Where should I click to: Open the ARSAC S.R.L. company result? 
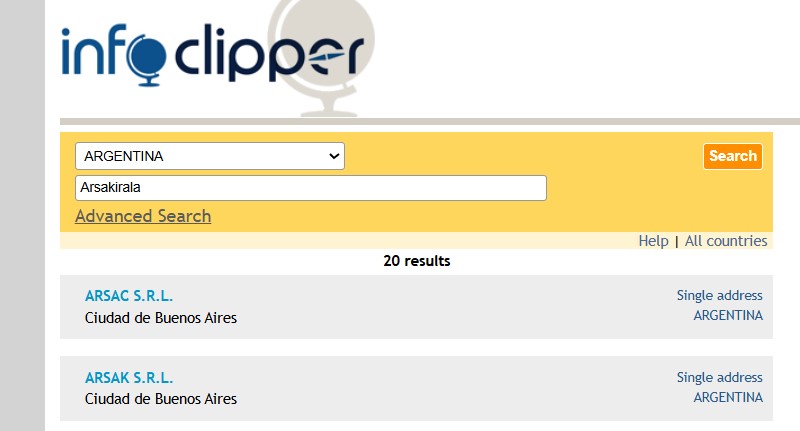(129, 296)
